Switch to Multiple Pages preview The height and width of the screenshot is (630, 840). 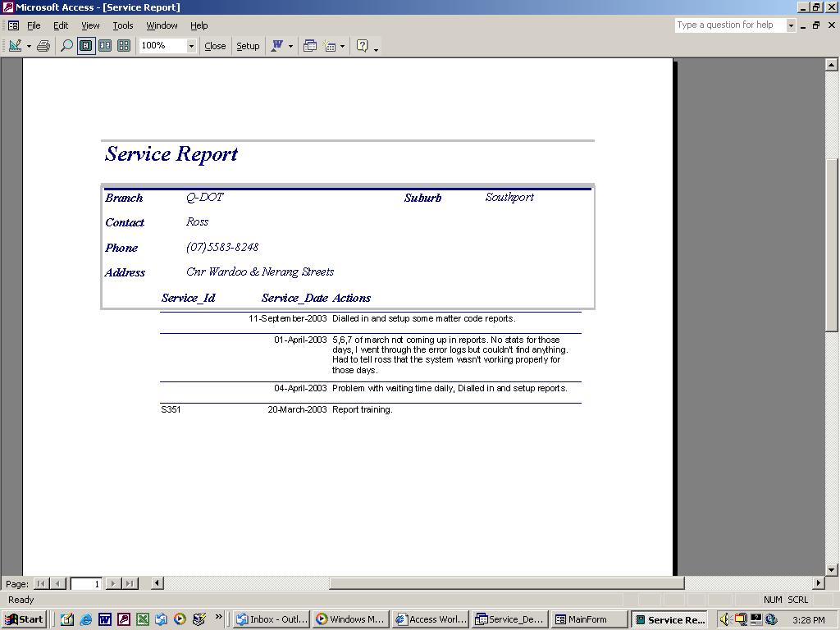(x=124, y=46)
